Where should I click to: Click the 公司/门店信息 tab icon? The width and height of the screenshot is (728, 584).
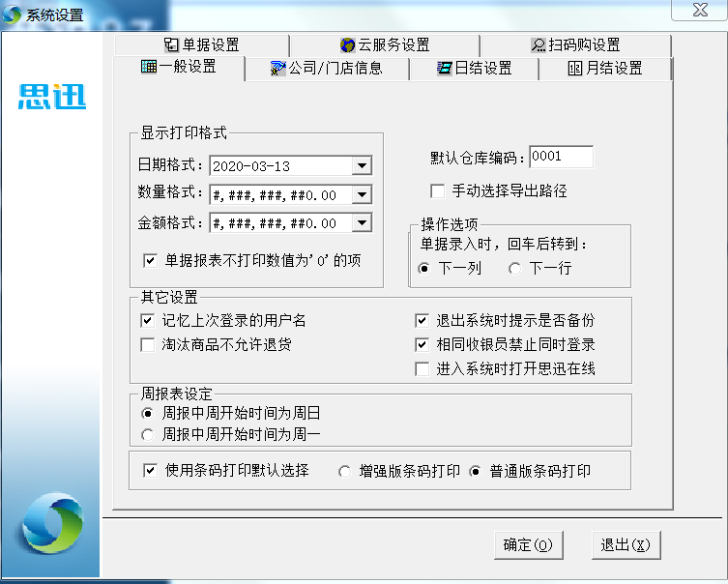[x=278, y=69]
